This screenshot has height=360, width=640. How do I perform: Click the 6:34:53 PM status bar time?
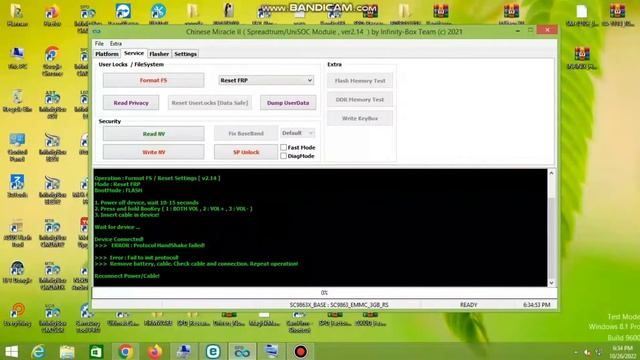(536, 305)
